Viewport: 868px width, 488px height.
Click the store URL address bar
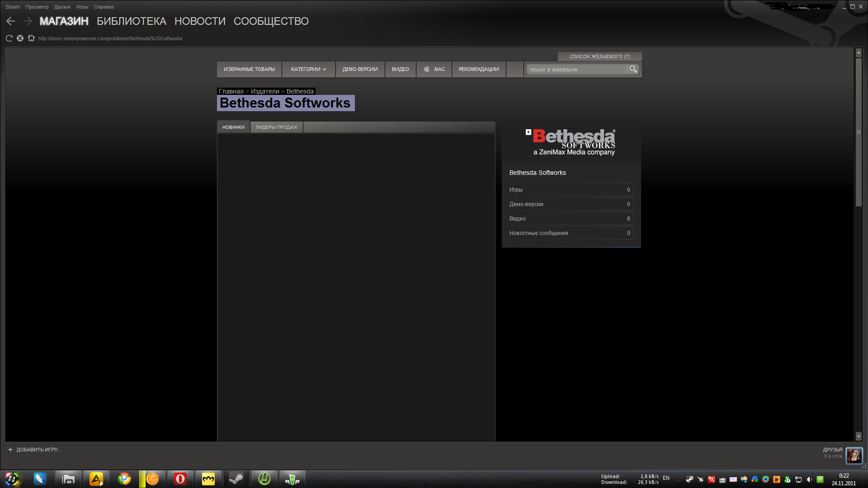pos(110,38)
